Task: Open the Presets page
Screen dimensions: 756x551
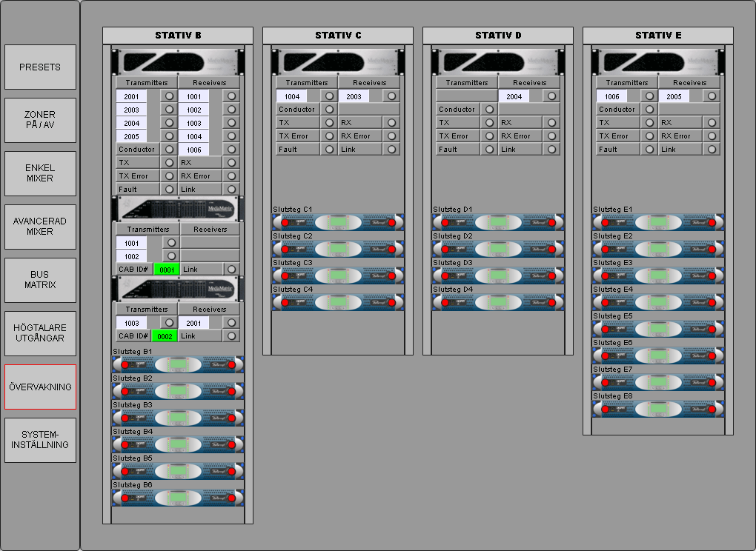Action: point(40,67)
